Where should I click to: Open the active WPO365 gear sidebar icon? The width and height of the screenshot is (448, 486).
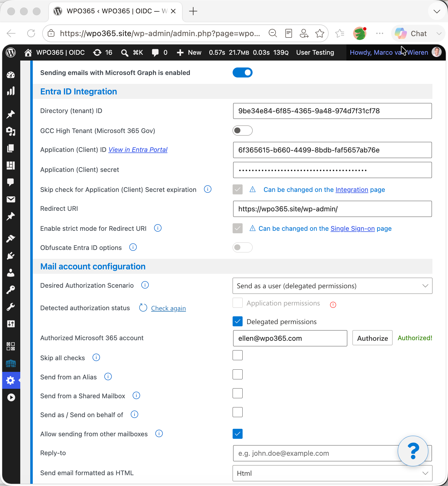(x=11, y=380)
